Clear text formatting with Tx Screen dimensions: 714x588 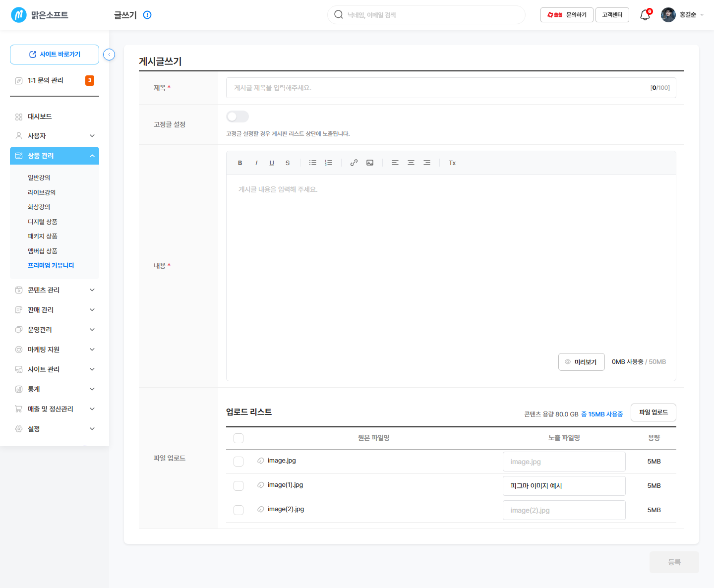(x=452, y=163)
